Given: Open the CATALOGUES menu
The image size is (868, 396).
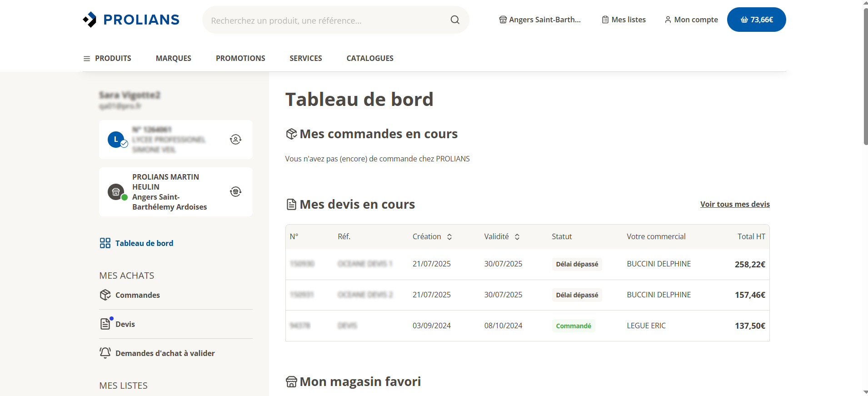Looking at the screenshot, I should (370, 58).
